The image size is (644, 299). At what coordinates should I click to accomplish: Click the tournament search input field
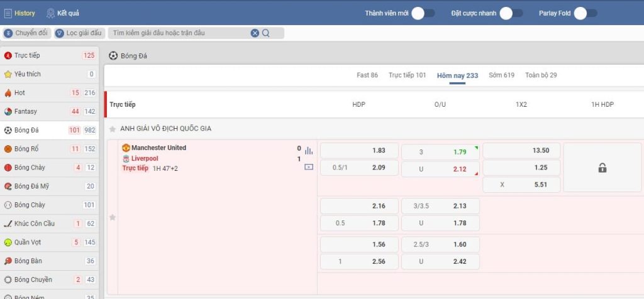tap(179, 33)
